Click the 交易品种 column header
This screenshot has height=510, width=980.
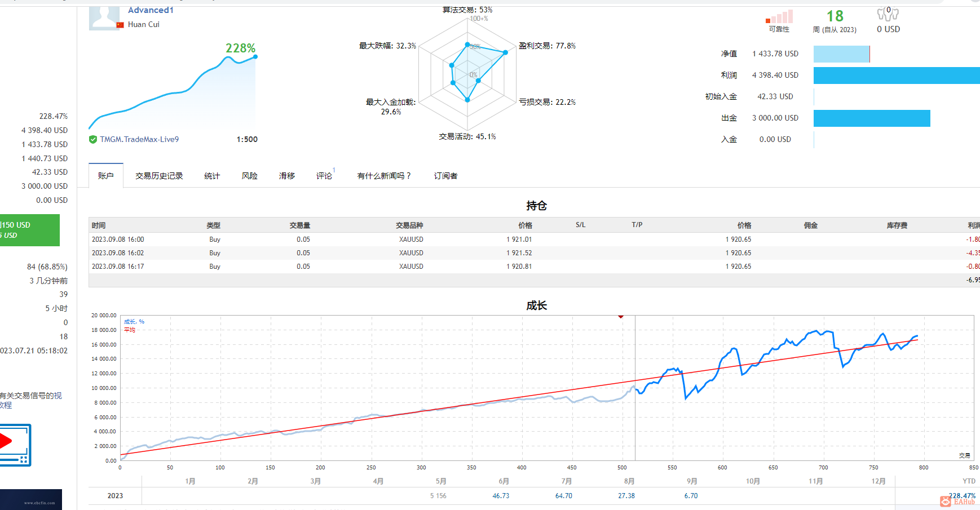click(409, 225)
